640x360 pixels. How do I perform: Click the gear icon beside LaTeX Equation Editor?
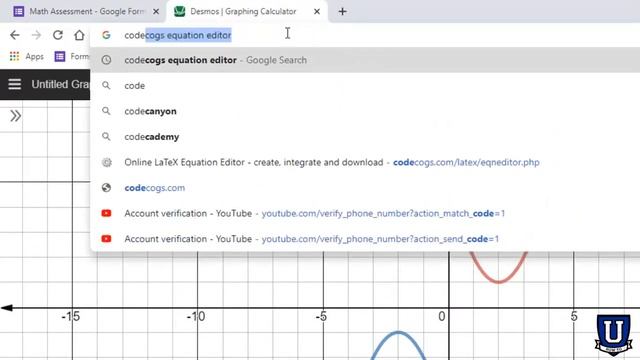(107, 162)
